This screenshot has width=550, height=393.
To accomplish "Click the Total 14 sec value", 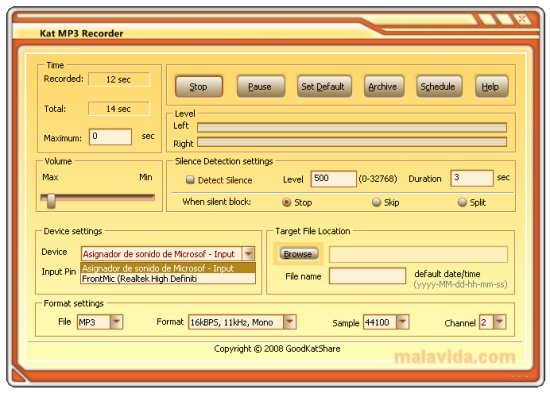I will (x=119, y=109).
